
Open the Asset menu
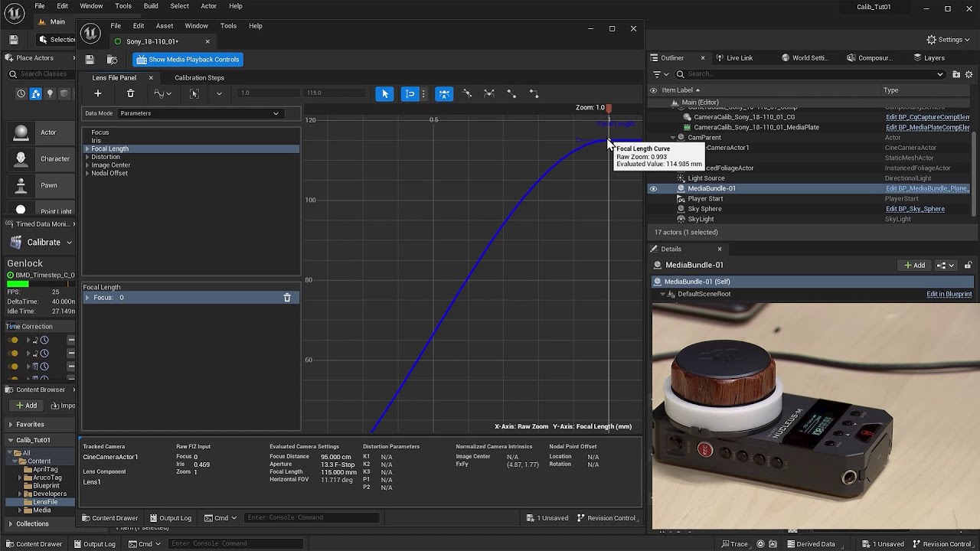tap(165, 26)
